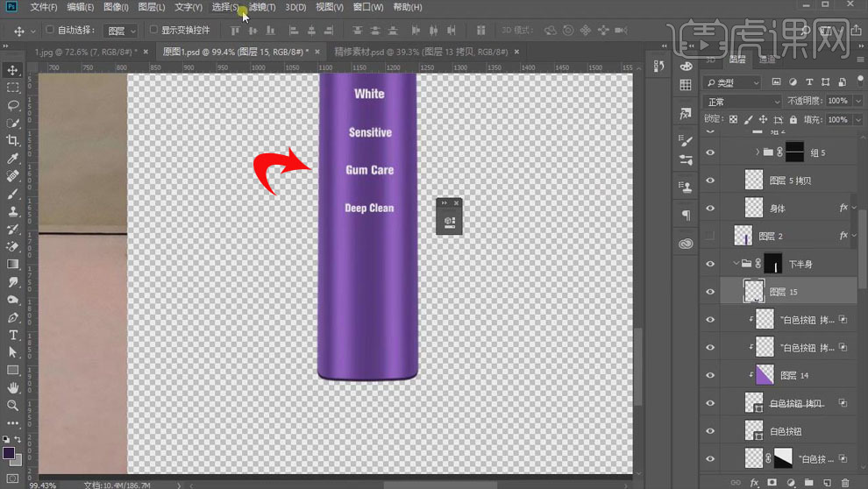Click the delete layer trash icon

pos(845,483)
